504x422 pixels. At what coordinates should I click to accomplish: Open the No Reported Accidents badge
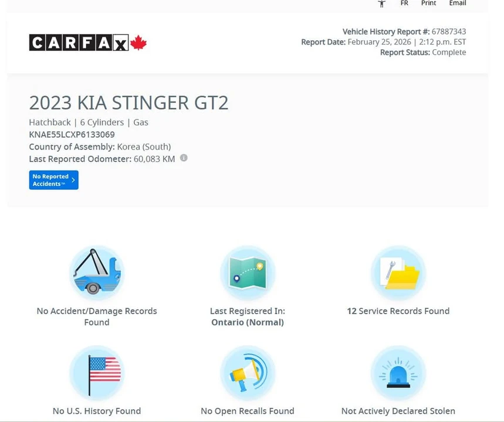53,180
